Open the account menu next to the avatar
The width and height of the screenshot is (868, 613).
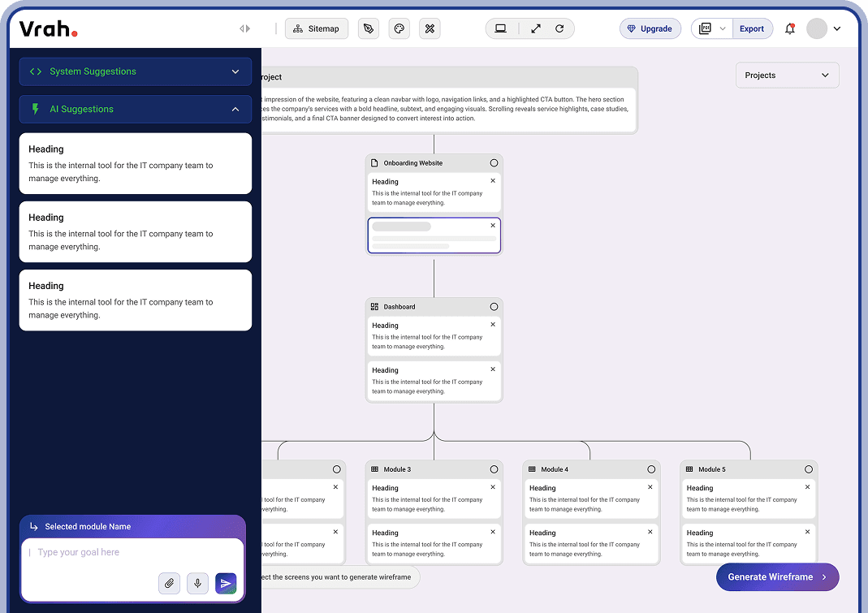[837, 28]
